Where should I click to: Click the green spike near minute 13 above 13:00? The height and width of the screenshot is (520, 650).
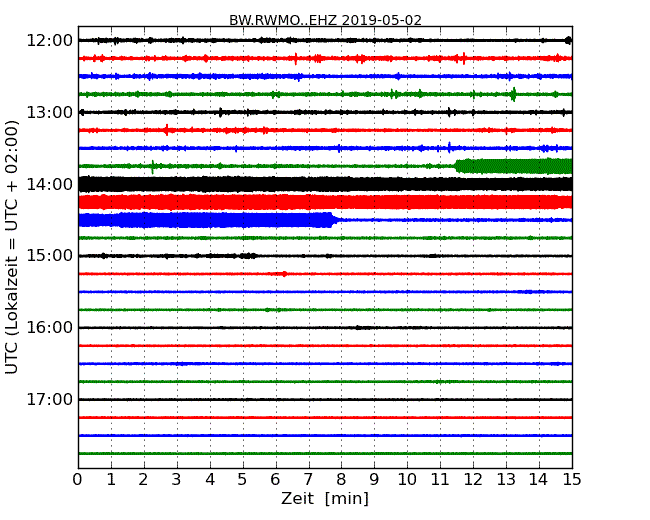(514, 95)
